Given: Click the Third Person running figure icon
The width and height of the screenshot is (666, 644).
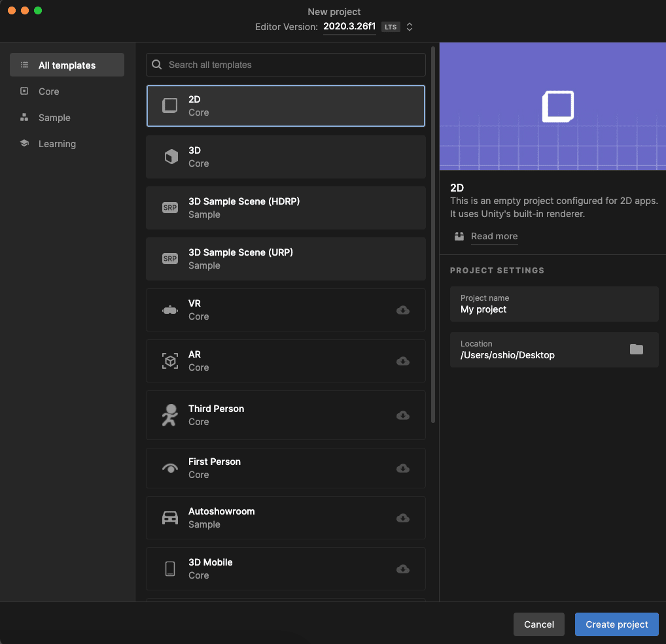Looking at the screenshot, I should coord(170,415).
